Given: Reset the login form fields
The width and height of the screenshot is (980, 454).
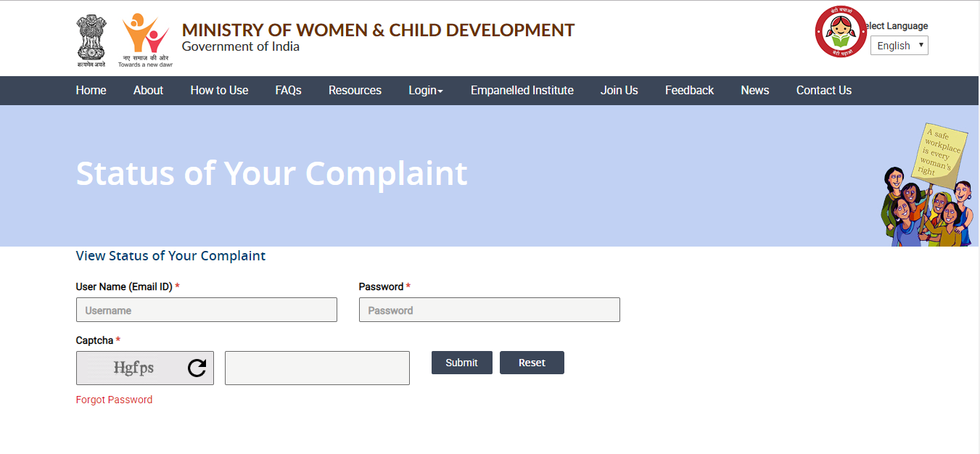Looking at the screenshot, I should click(532, 362).
